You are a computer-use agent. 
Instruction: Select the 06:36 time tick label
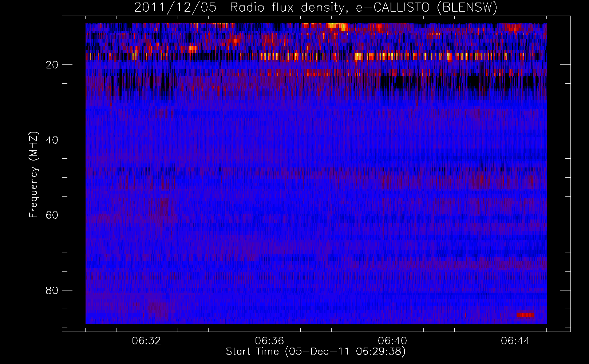pos(270,341)
